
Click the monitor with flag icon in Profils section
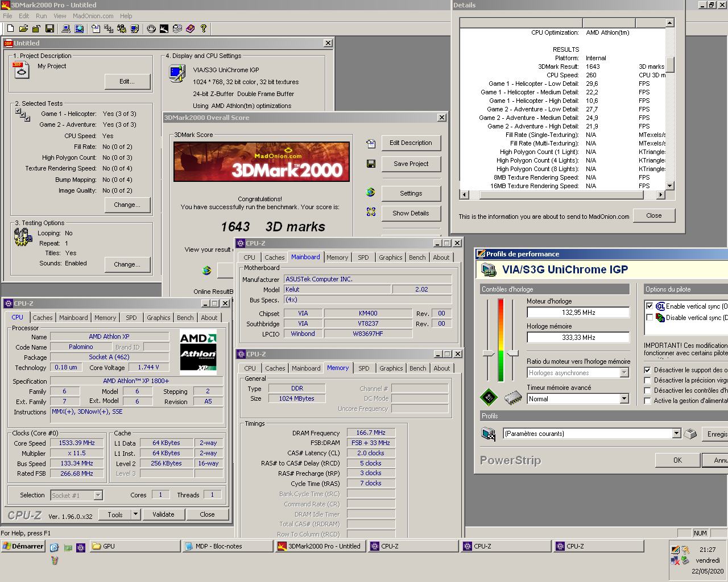coord(489,434)
